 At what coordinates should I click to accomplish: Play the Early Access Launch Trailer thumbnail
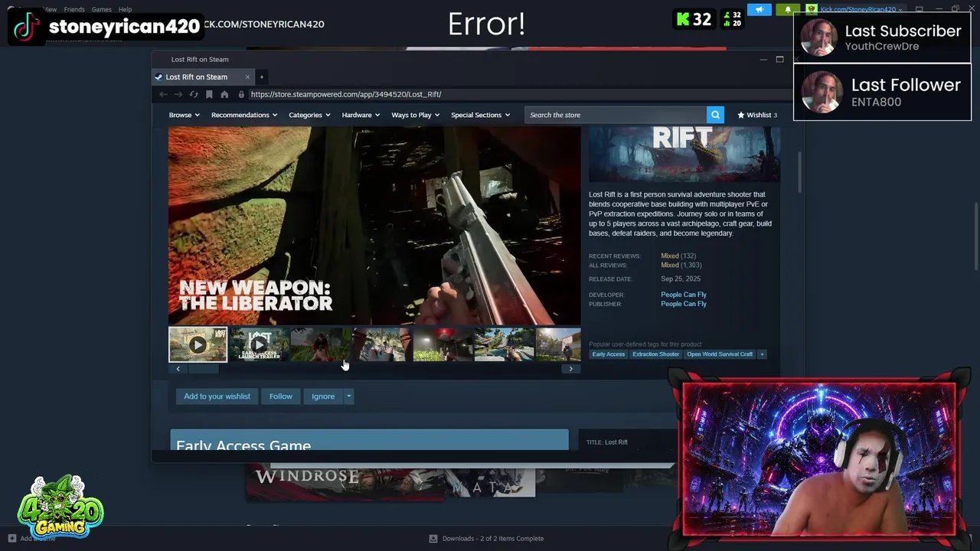click(260, 344)
